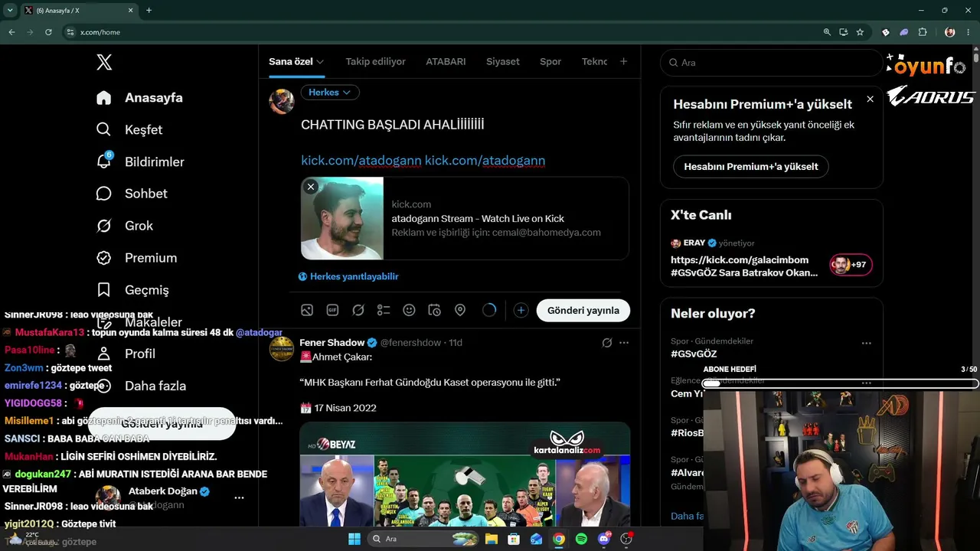Open the +97 listeners badge
980x551 pixels.
(851, 265)
